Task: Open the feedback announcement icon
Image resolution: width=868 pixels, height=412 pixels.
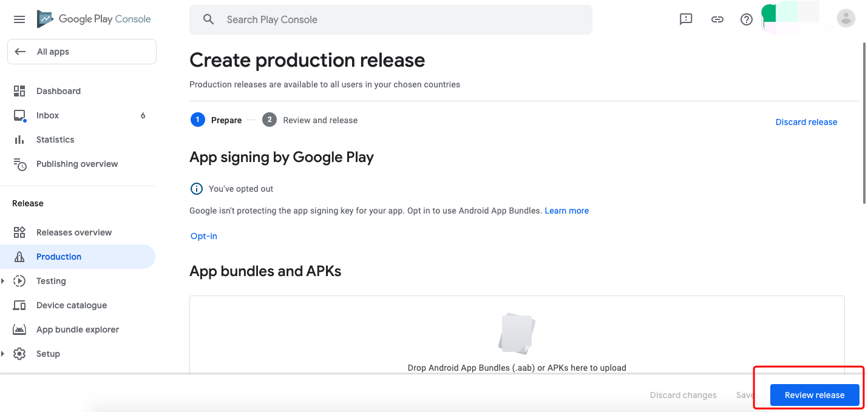Action: tap(686, 19)
